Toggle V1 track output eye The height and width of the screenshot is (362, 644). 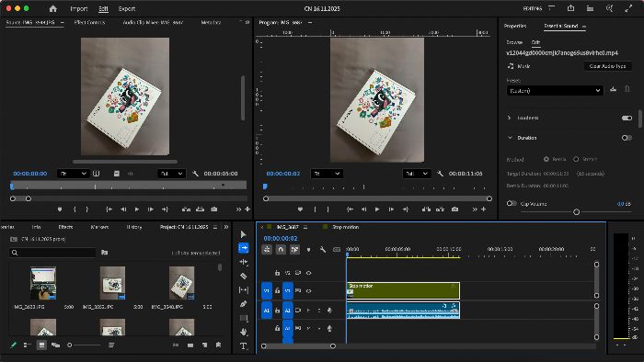(308, 290)
